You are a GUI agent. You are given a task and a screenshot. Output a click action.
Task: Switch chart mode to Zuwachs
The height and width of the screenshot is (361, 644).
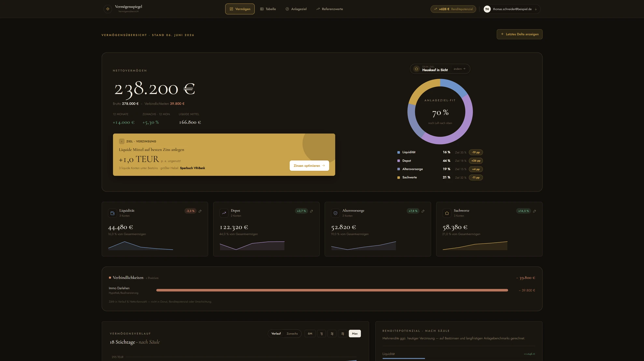292,334
